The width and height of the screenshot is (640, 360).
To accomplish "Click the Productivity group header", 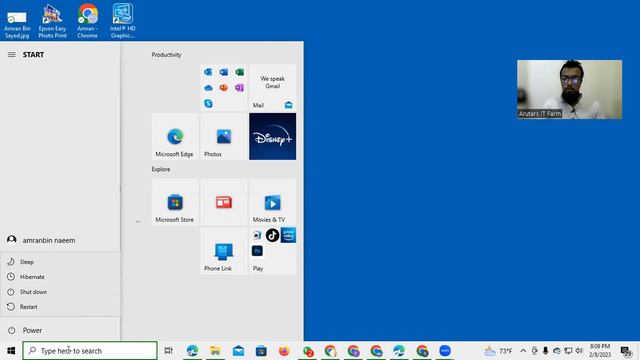I will pyautogui.click(x=166, y=55).
